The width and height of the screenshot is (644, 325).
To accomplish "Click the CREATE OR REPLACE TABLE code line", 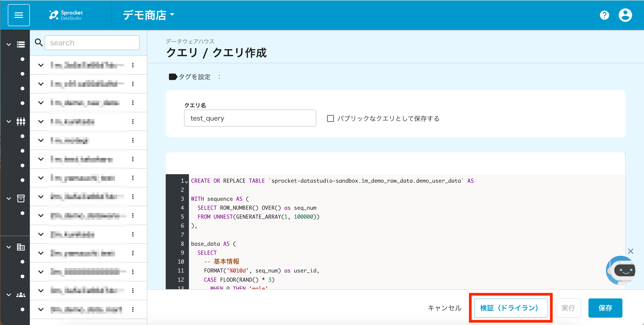I will 332,181.
